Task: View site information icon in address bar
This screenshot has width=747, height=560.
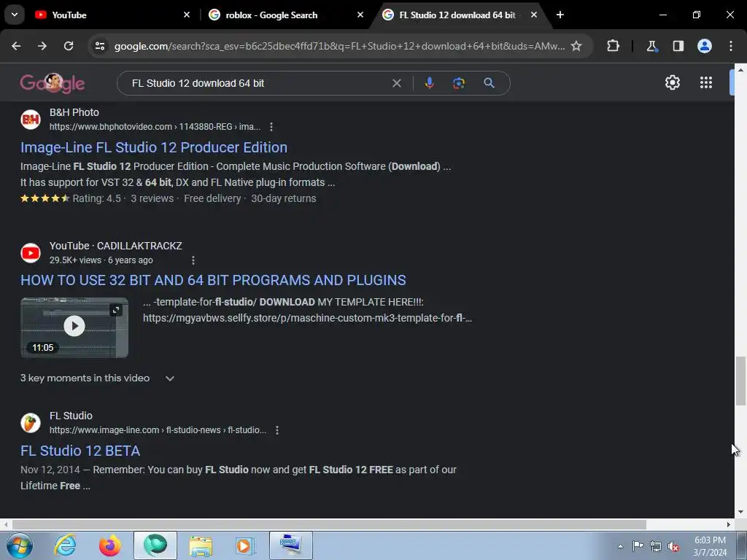Action: (99, 46)
